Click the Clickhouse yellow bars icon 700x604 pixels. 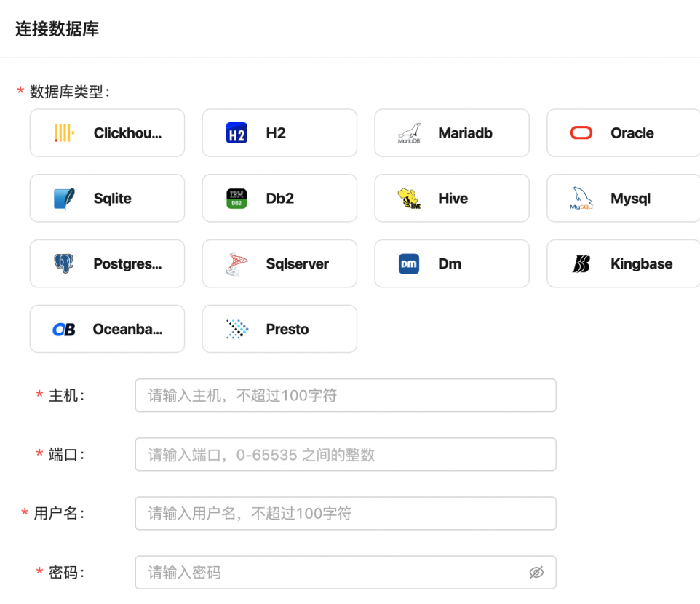pyautogui.click(x=64, y=133)
